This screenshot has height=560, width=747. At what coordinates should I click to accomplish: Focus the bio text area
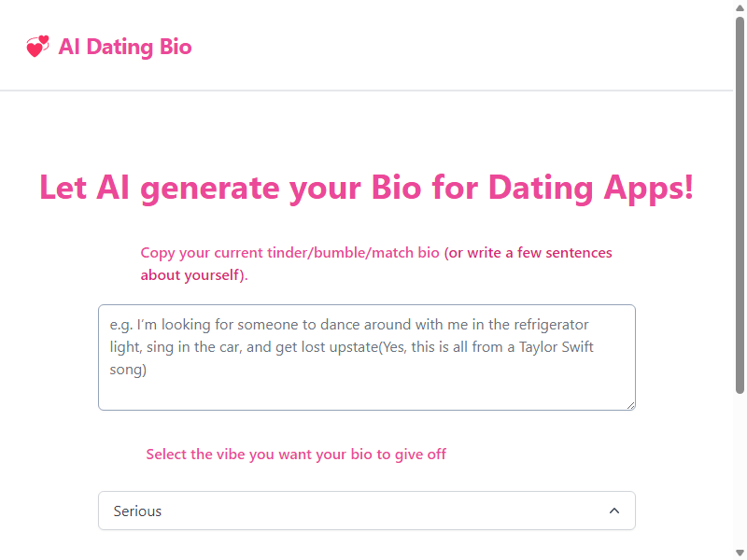point(366,357)
